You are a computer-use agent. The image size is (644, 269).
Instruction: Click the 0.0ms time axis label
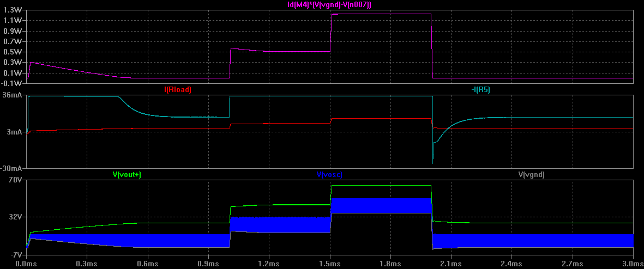pos(26,262)
